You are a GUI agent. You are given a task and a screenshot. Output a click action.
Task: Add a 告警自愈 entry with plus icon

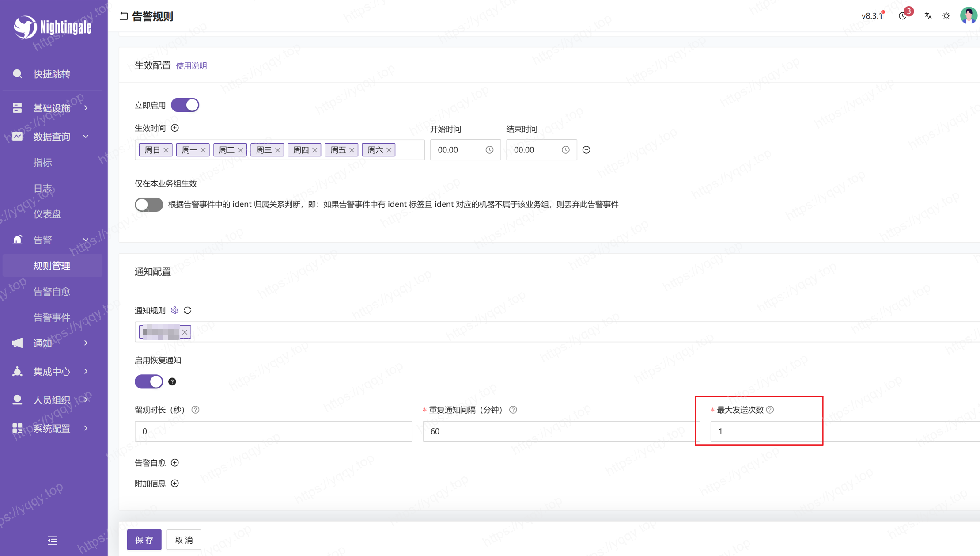[x=175, y=463]
